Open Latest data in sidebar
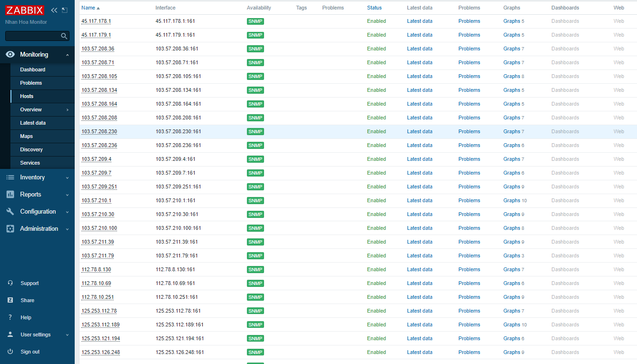Viewport: 637px width, 364px height. [x=33, y=123]
